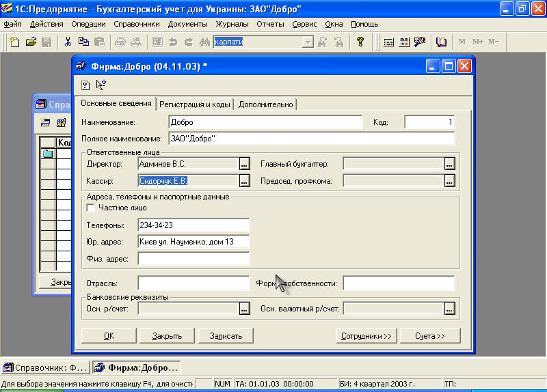The image size is (547, 392).
Task: Click the Save diskette toolbar icon
Action: tap(46, 42)
